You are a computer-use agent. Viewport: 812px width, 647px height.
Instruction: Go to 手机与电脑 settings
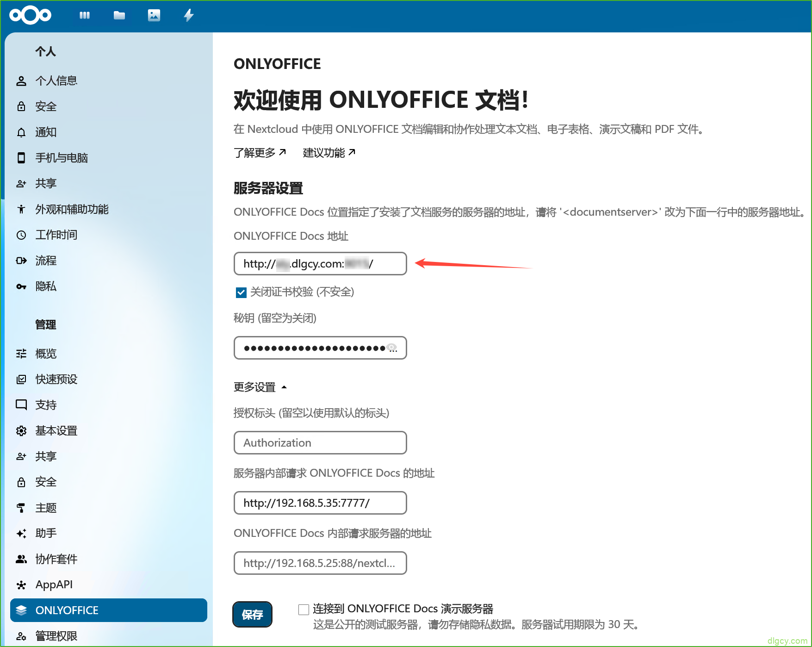pyautogui.click(x=109, y=158)
